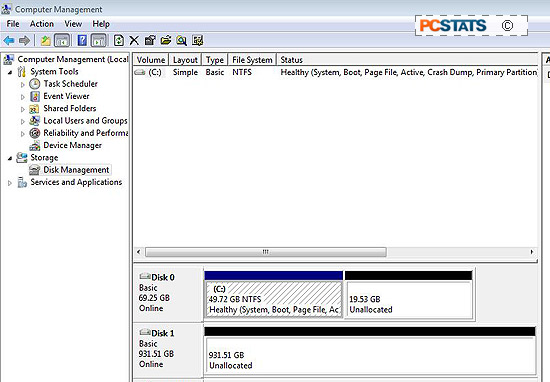Screen dimensions: 550x382
Task: Click the Device Manager icon
Action: pyautogui.click(x=34, y=146)
